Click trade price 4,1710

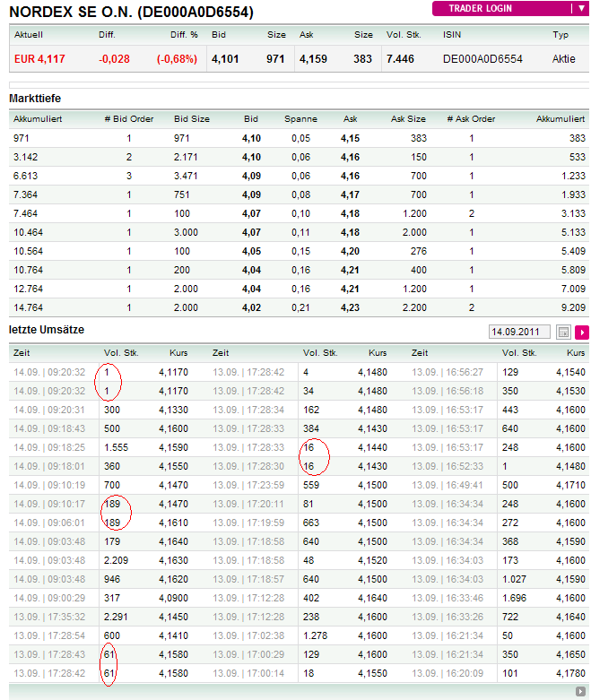[x=571, y=485]
